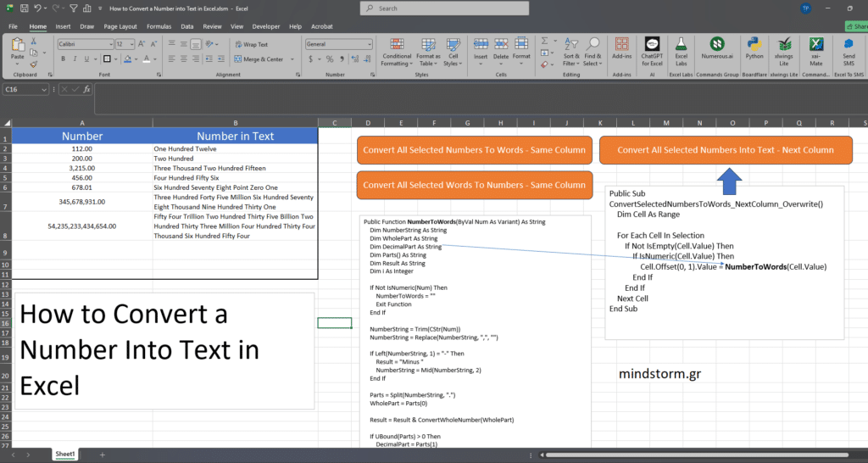Click the Search box in title bar
This screenshot has width=868, height=463.
[x=444, y=8]
